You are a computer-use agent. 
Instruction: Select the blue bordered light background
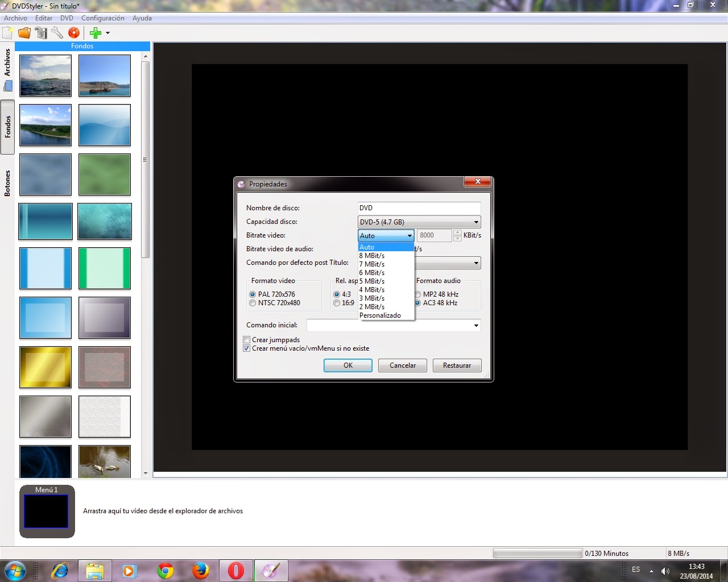(x=45, y=268)
